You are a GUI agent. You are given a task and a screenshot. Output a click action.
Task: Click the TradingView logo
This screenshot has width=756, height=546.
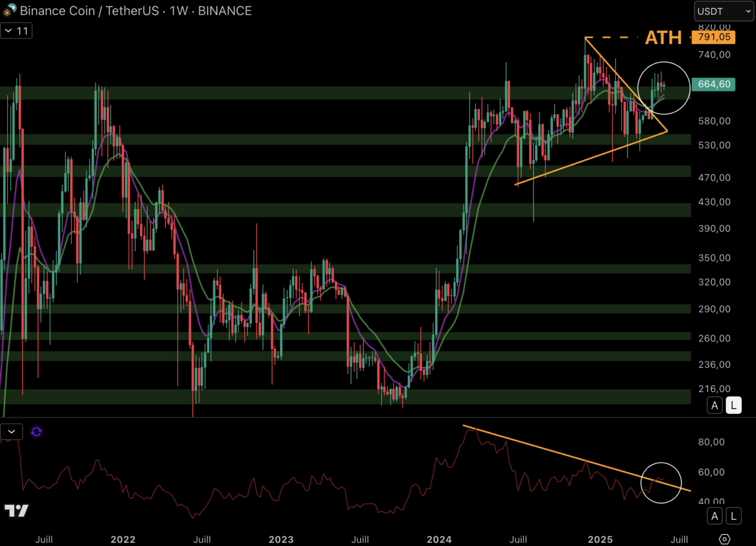pyautogui.click(x=17, y=511)
